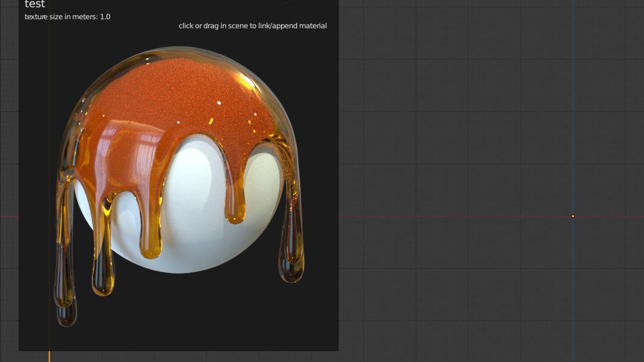The image size is (644, 362).
Task: Click the 'test' material name text
Action: 35,4
